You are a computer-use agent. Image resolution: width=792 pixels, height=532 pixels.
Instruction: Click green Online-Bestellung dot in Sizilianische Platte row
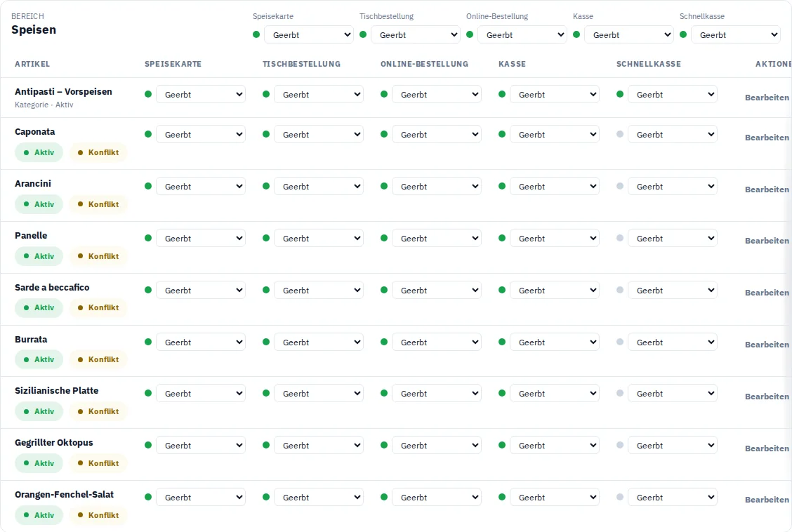point(384,393)
